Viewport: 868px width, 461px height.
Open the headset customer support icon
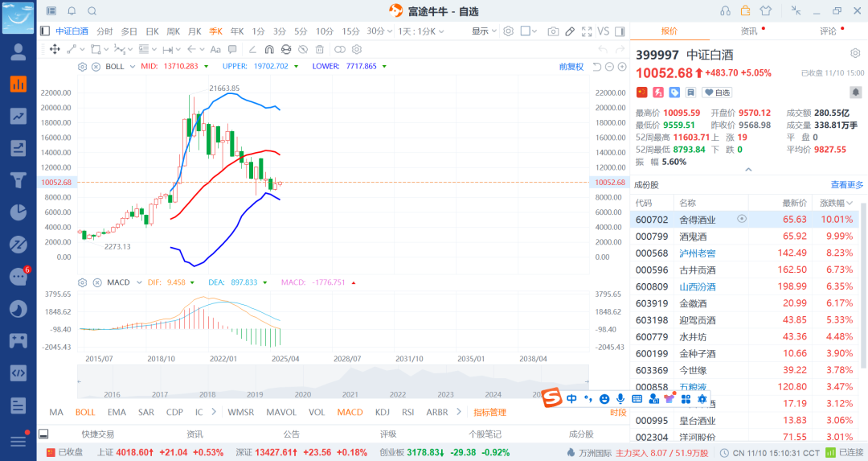[x=725, y=11]
